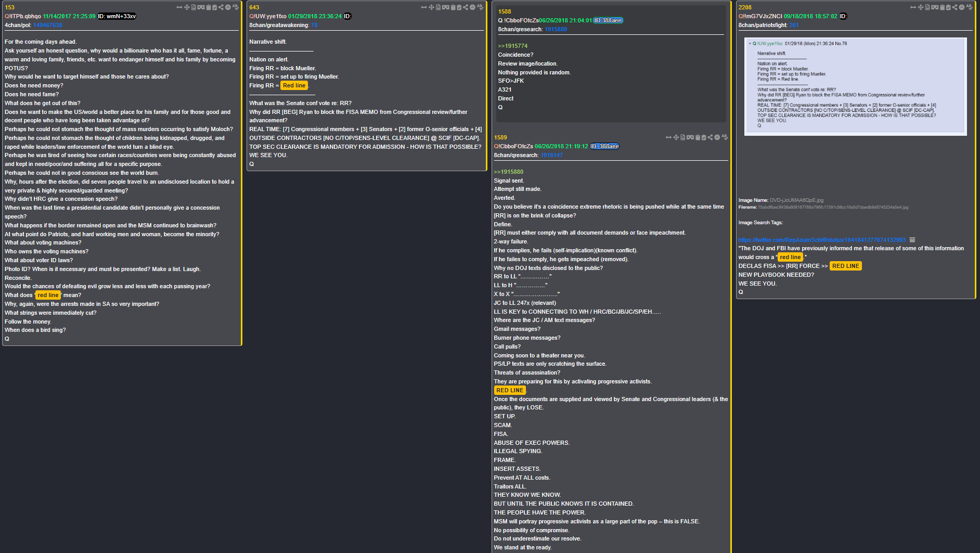Click the share icon on post 153
The width and height of the screenshot is (980, 553).
[x=221, y=7]
